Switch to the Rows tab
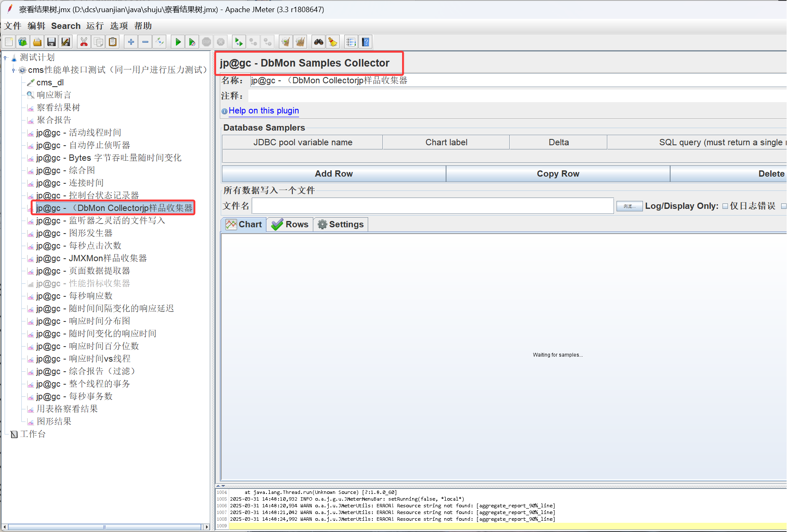The image size is (787, 532). 290,224
